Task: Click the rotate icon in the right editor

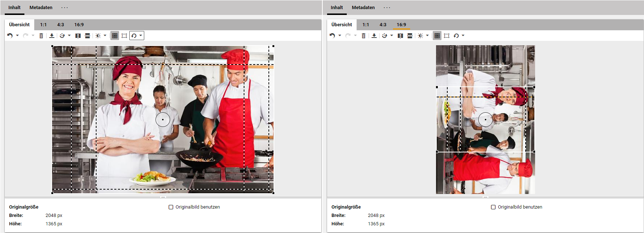Action: point(456,36)
